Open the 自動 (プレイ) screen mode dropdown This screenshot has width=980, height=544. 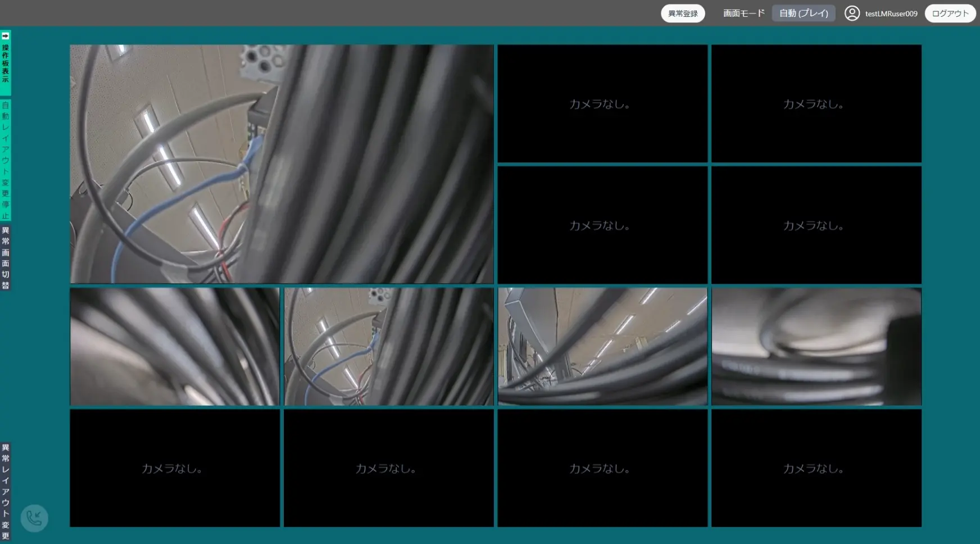[803, 13]
